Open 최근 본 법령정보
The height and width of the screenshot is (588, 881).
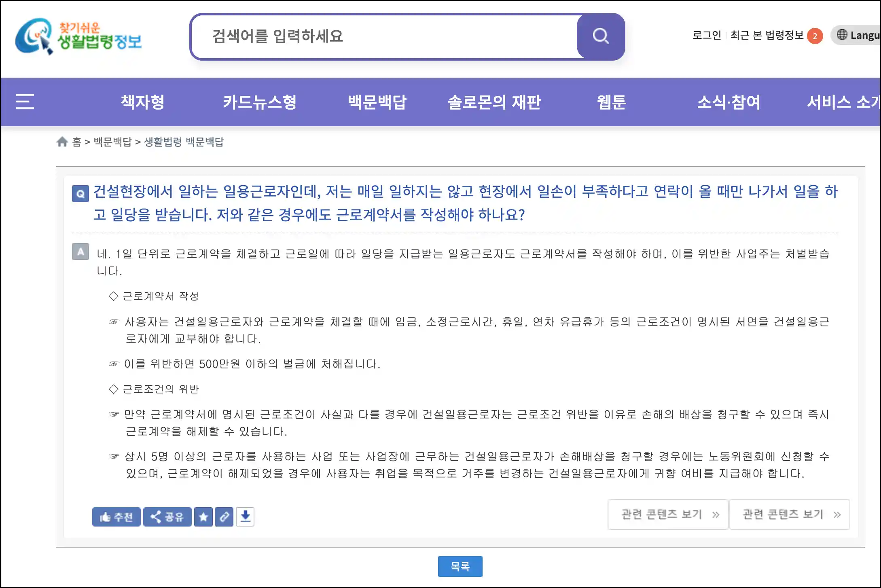[767, 35]
